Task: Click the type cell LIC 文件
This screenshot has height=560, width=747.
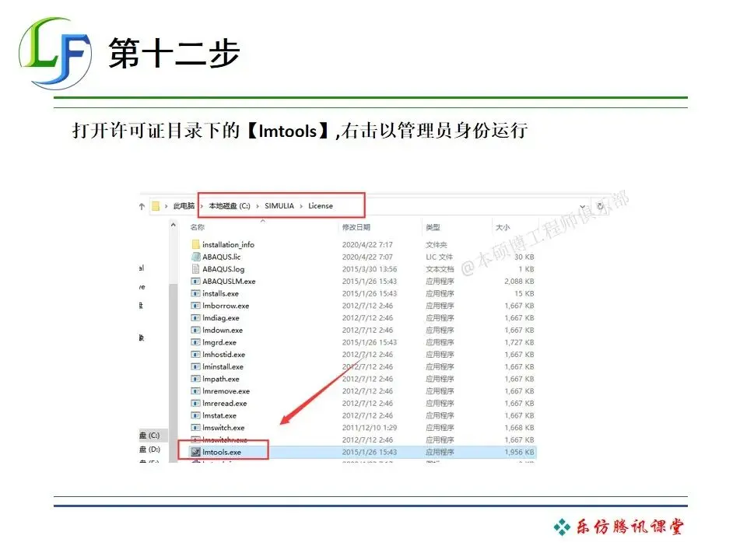Action: (x=439, y=257)
